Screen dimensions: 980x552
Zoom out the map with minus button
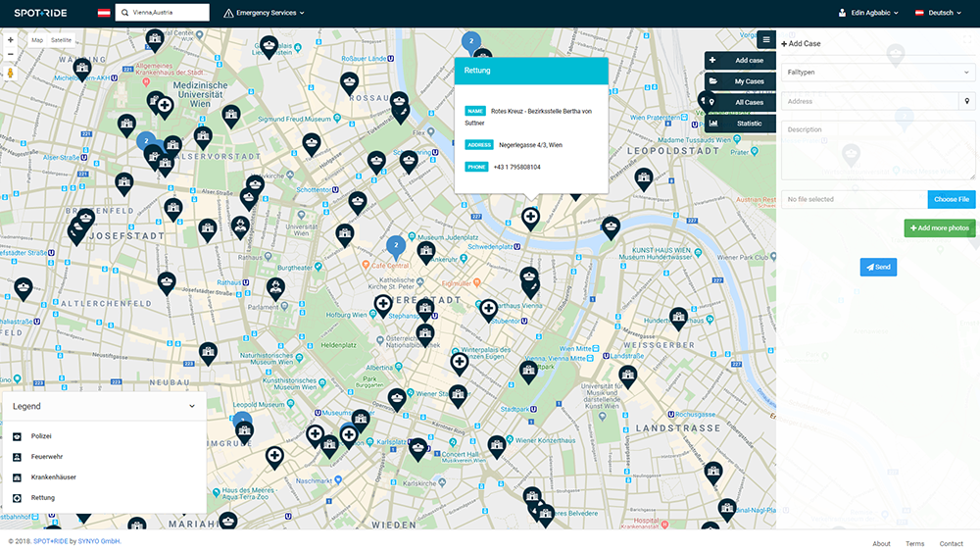10,55
